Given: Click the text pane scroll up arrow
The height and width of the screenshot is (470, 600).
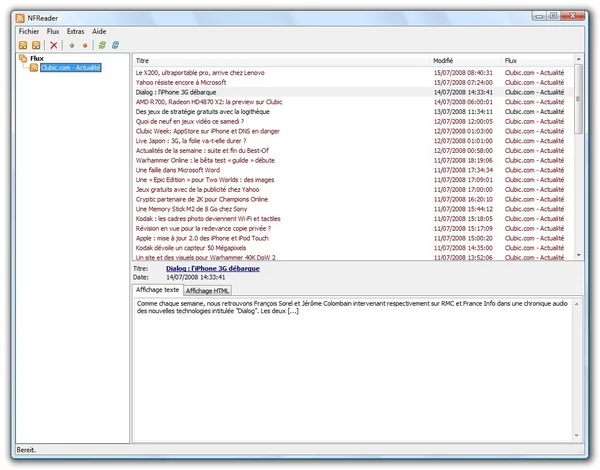Looking at the screenshot, I should (577, 304).
